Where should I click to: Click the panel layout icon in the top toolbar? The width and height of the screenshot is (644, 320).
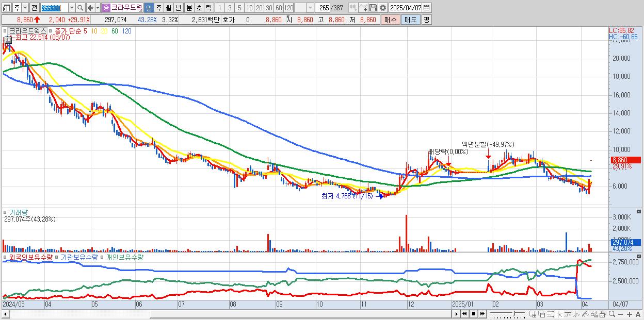[x=7, y=8]
